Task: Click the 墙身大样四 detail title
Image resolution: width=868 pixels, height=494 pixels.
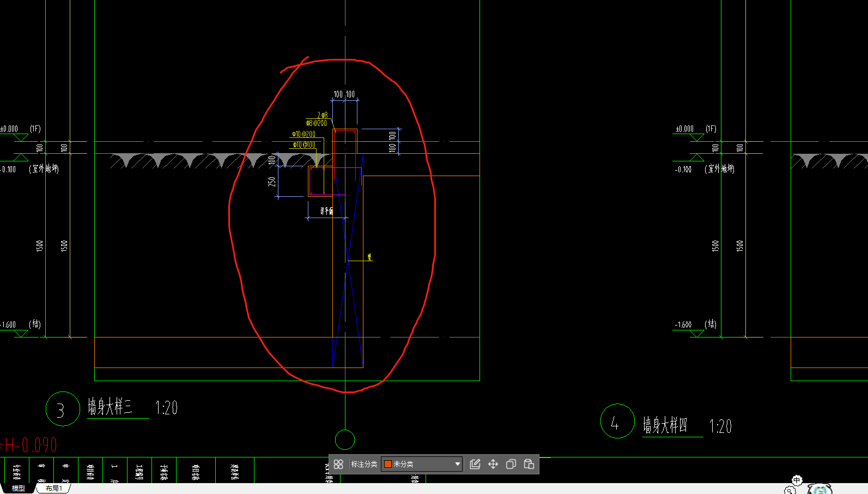Action: [x=665, y=425]
